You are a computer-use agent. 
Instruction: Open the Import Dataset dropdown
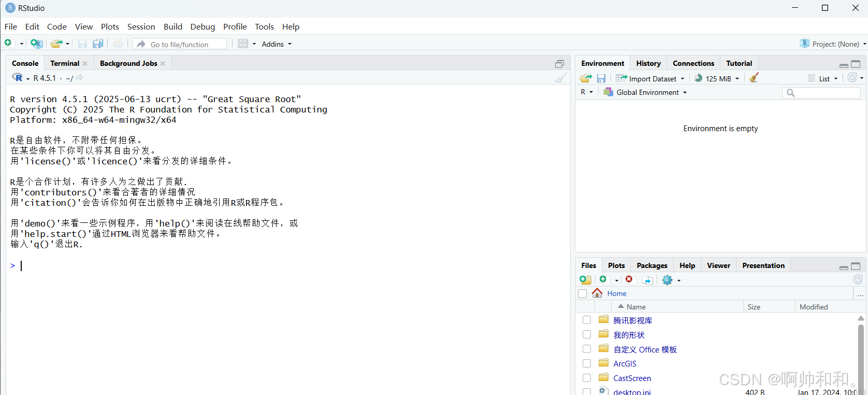pyautogui.click(x=650, y=79)
